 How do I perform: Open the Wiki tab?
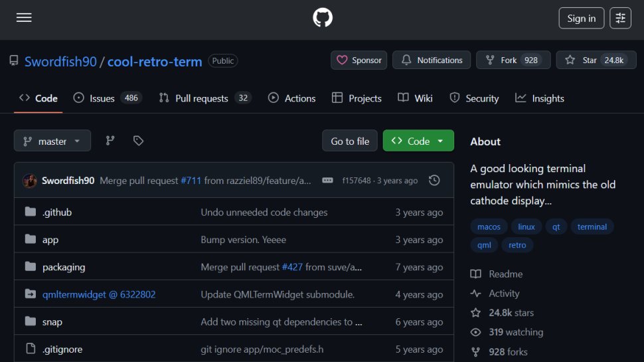(x=415, y=98)
